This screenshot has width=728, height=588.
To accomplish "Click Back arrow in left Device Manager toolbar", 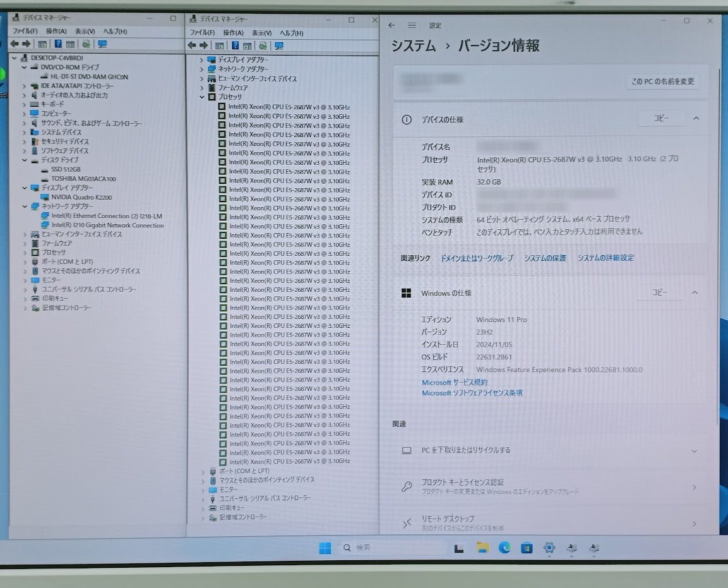I will (x=15, y=44).
